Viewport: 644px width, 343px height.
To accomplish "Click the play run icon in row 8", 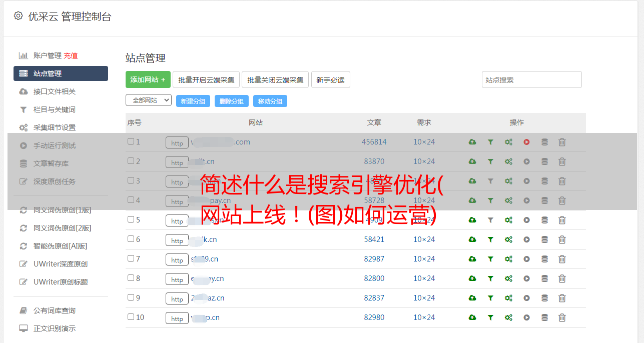I will coord(526,278).
